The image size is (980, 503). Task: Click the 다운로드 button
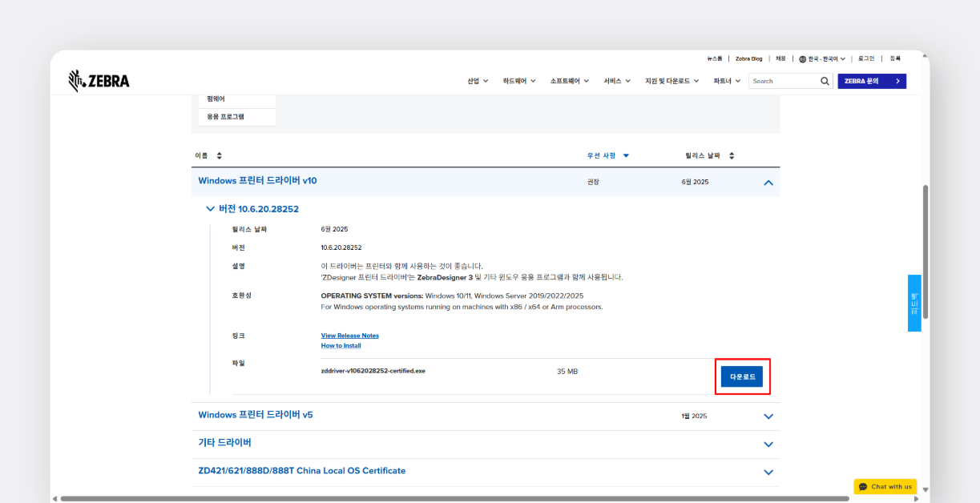(742, 376)
